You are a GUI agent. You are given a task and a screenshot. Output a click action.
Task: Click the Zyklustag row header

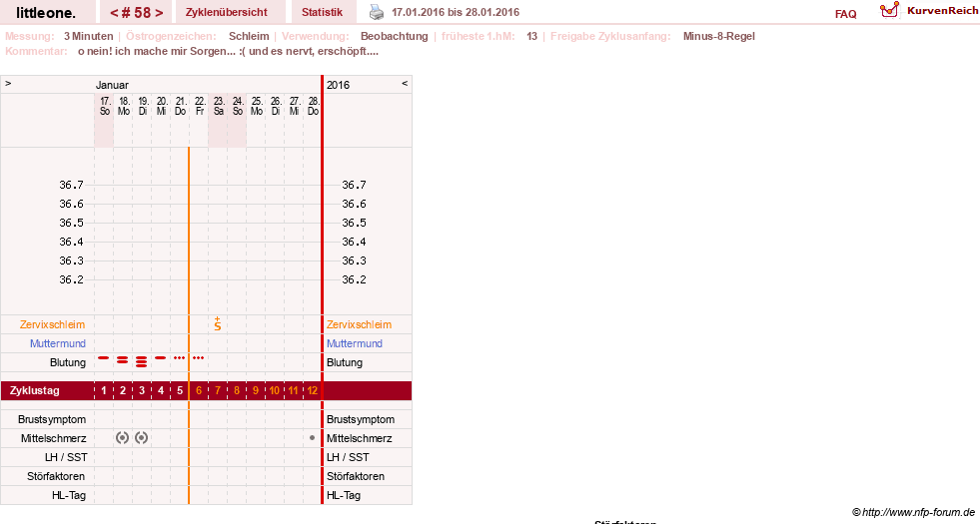point(34,390)
